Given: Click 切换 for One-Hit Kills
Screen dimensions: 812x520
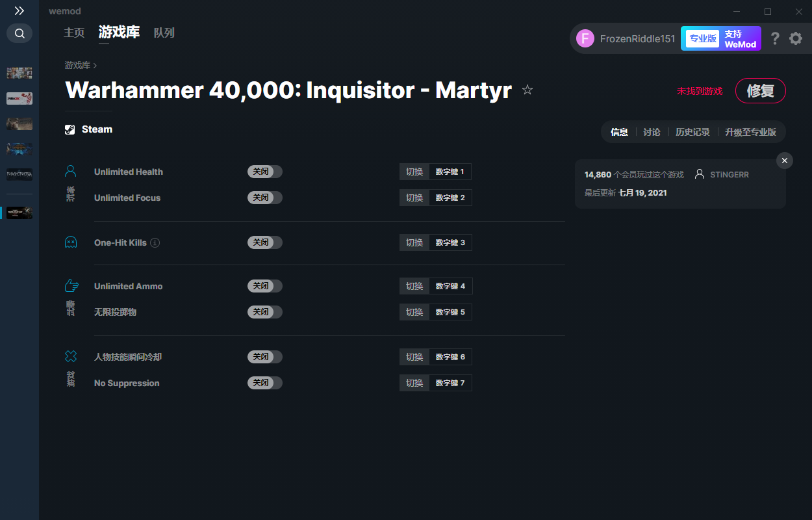Looking at the screenshot, I should pyautogui.click(x=414, y=242).
